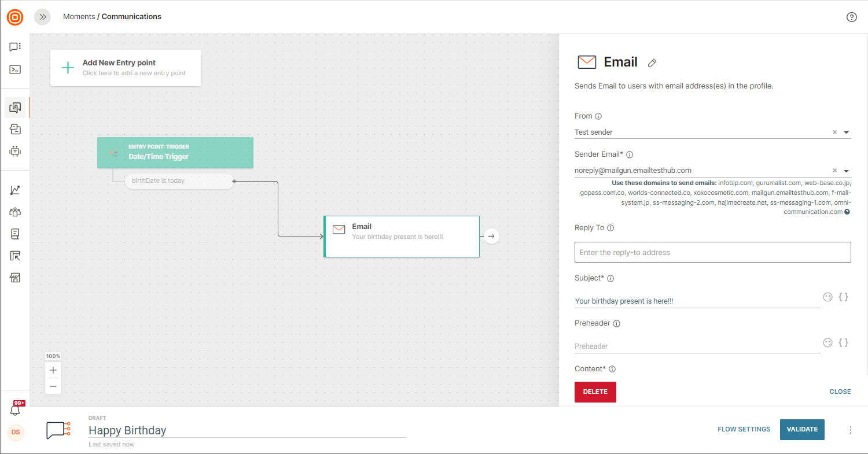Insert emoji in the Subject field

[827, 297]
